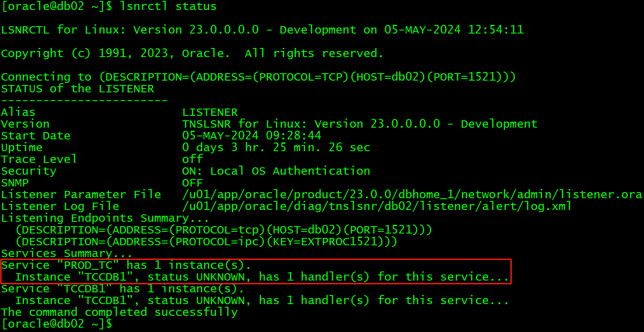Click the Service "TCCDB1" has 1 instance line
Viewport: 644px width, 332px height.
point(123,289)
